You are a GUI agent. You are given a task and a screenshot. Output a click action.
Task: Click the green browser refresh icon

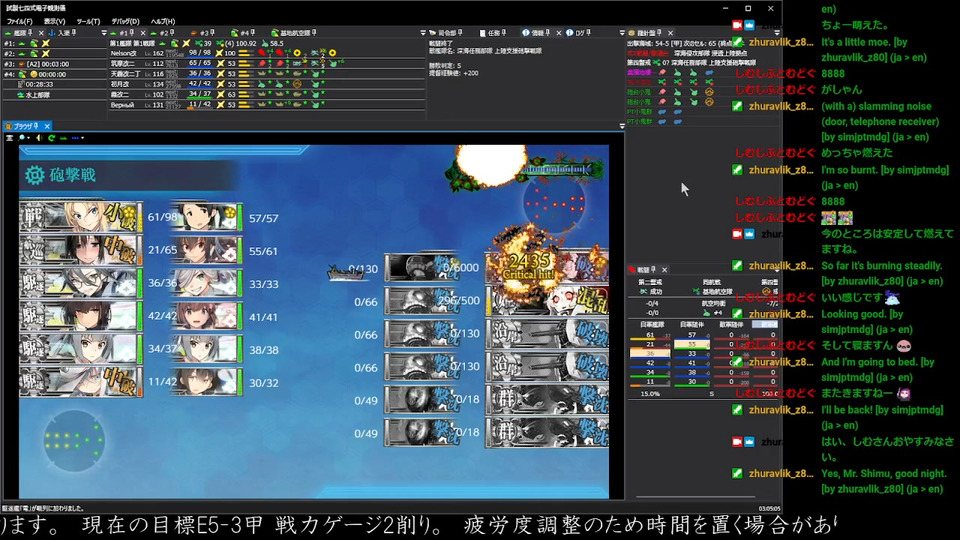coord(51,138)
